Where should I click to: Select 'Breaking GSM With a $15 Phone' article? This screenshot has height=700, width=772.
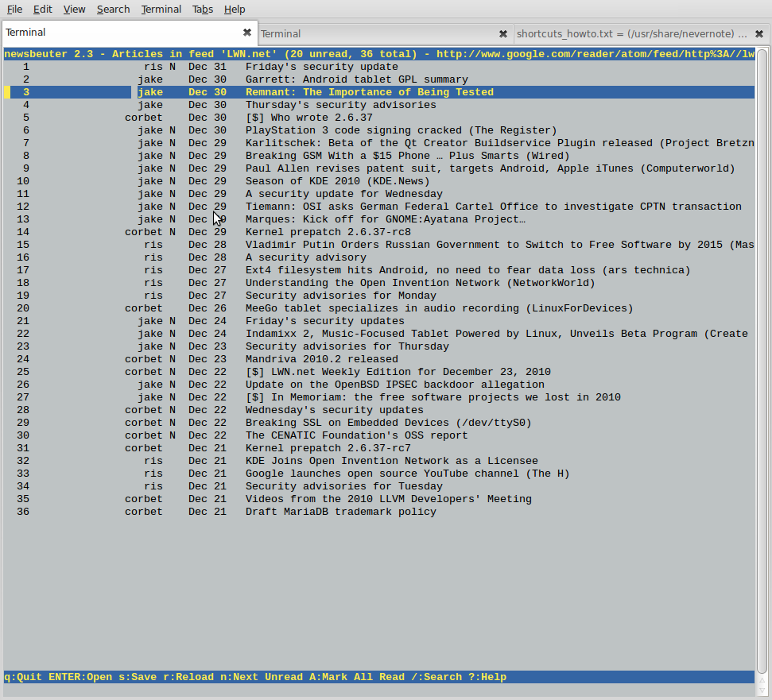point(379,156)
